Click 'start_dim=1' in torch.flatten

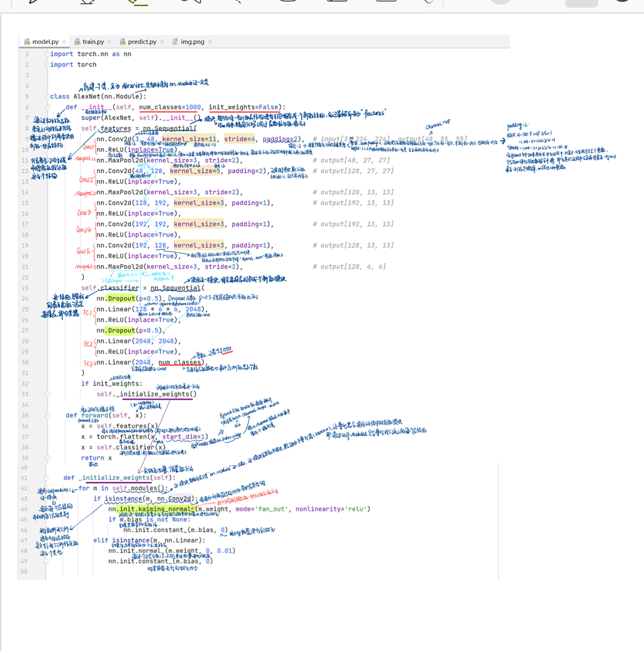pos(183,437)
